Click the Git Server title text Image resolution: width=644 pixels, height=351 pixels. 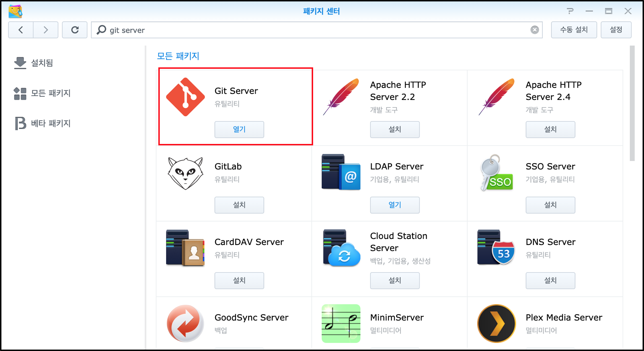236,91
